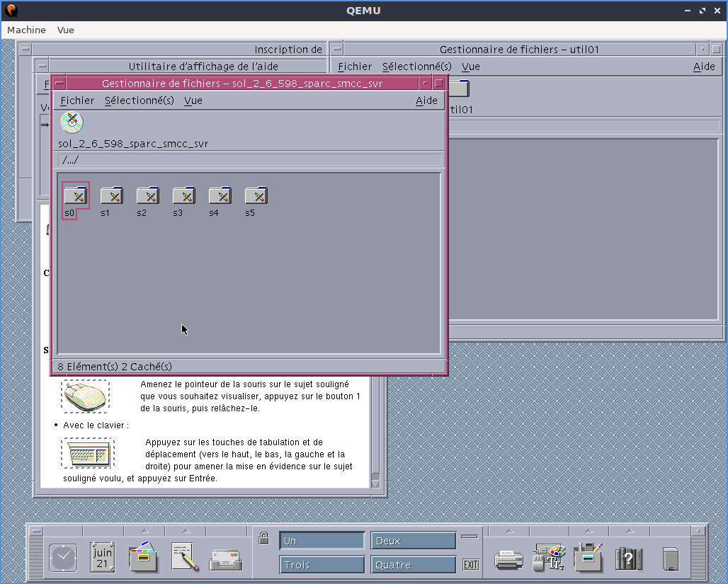Open window menu of help viewer window
The image size is (728, 584).
coord(42,67)
